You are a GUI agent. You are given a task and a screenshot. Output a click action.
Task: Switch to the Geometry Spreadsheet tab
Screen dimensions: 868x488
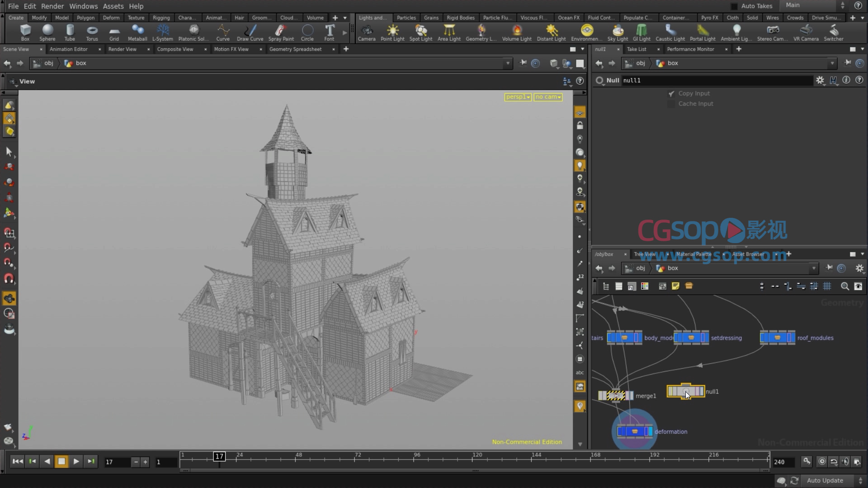pos(295,49)
